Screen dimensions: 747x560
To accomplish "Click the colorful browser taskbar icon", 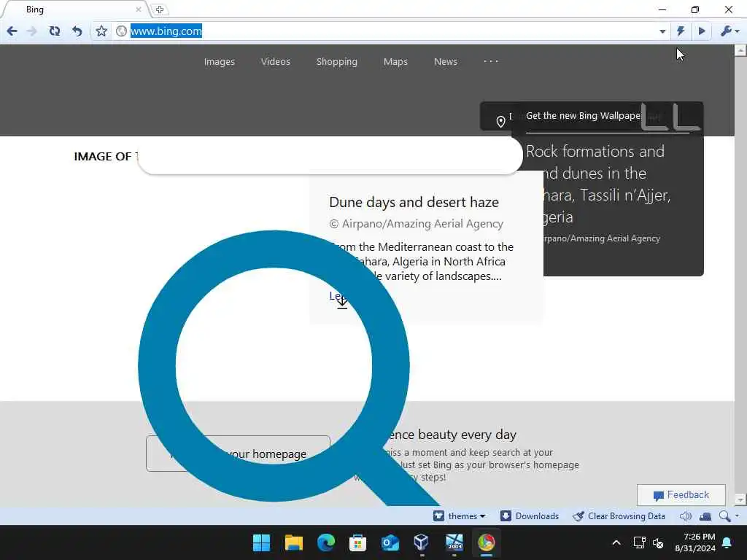I will coord(486,542).
